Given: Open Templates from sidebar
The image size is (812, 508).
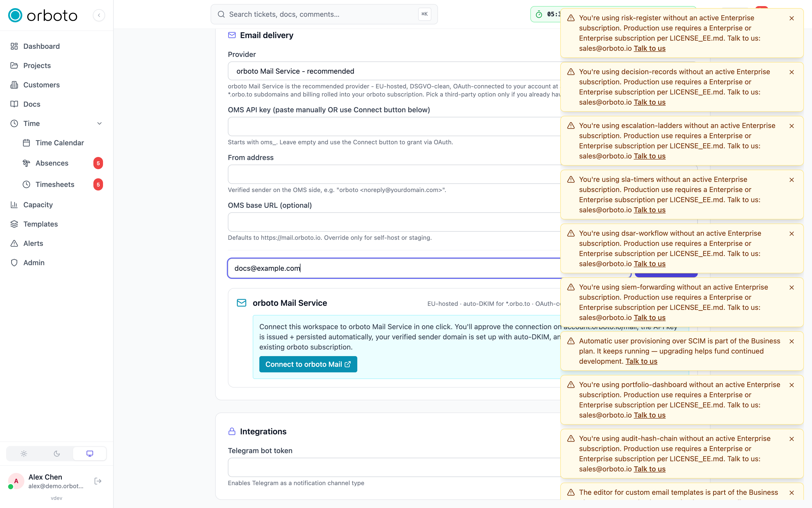Looking at the screenshot, I should pyautogui.click(x=56, y=224).
